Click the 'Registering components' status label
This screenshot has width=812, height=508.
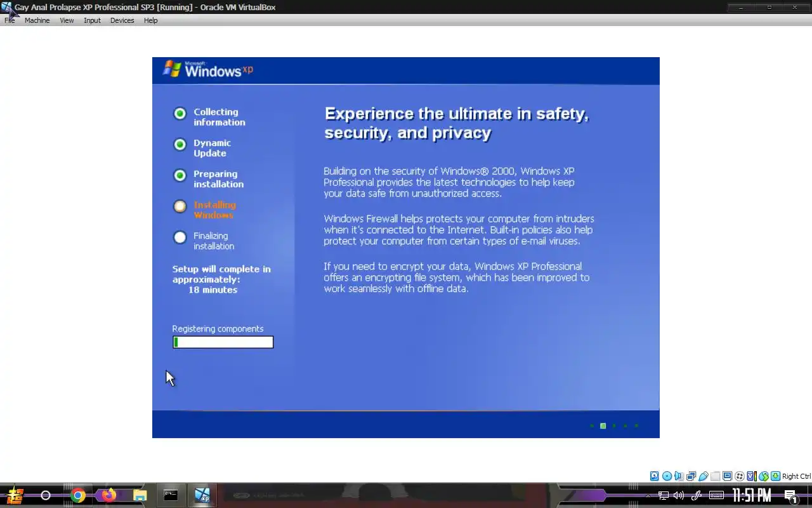pos(218,329)
